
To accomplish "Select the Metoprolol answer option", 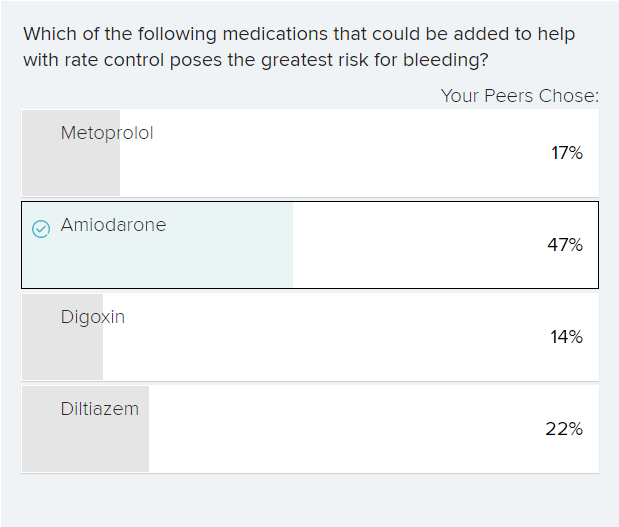I will 310,153.
